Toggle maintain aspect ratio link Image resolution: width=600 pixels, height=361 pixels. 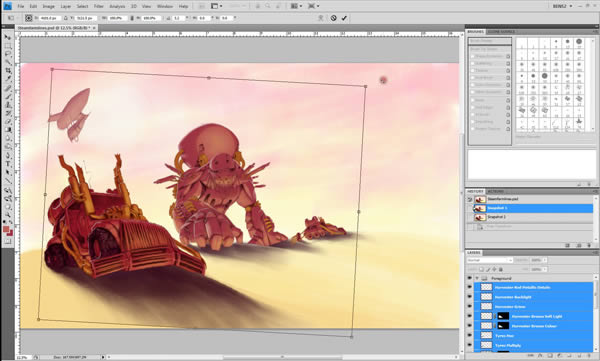point(131,18)
